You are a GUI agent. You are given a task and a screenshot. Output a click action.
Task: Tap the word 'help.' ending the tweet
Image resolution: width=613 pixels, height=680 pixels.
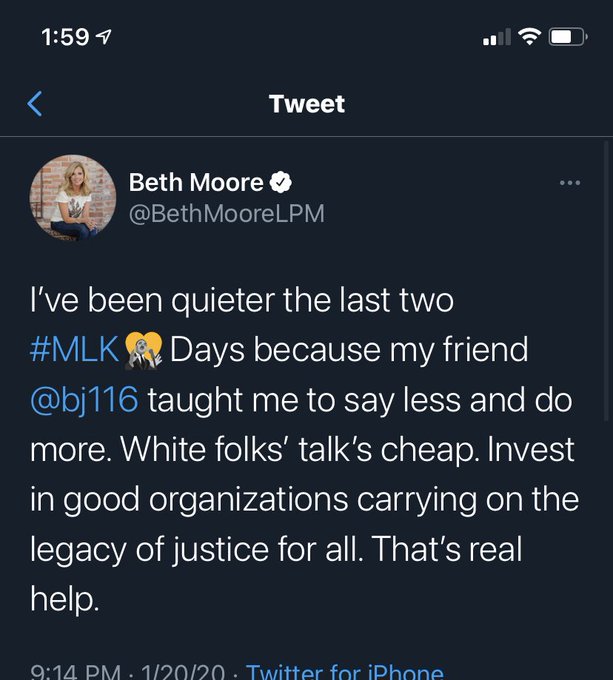(x=65, y=599)
